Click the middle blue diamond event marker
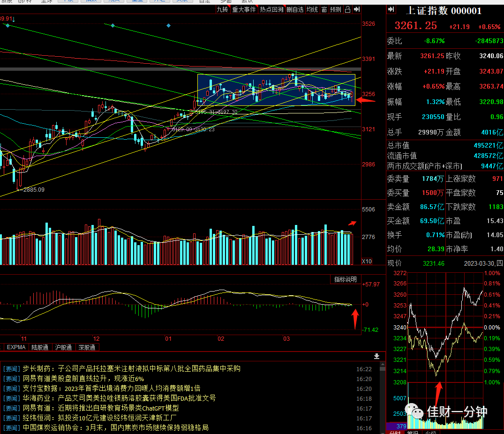The height and width of the screenshot is (434, 504). pyautogui.click(x=113, y=25)
